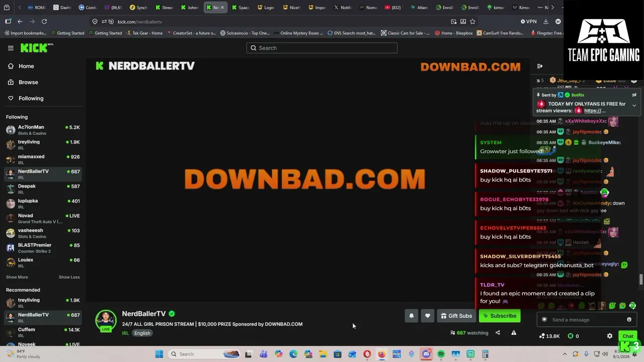Show hidden system tray icons chevron
Screen dimensions: 644x362
[x=565, y=354]
